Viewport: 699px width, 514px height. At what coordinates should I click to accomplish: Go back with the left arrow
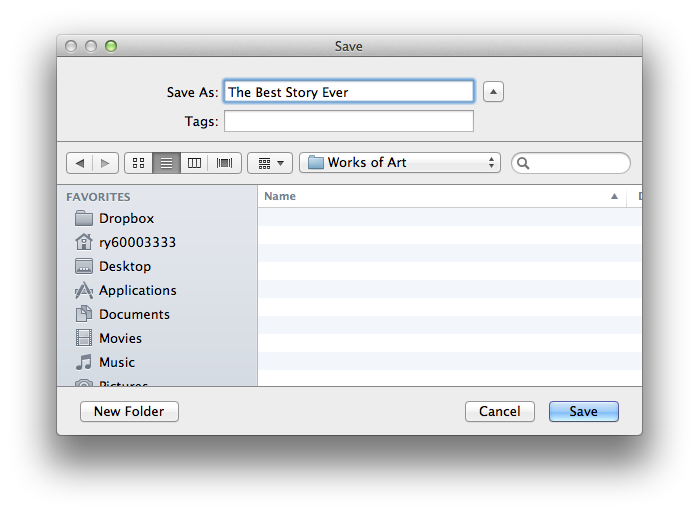80,163
